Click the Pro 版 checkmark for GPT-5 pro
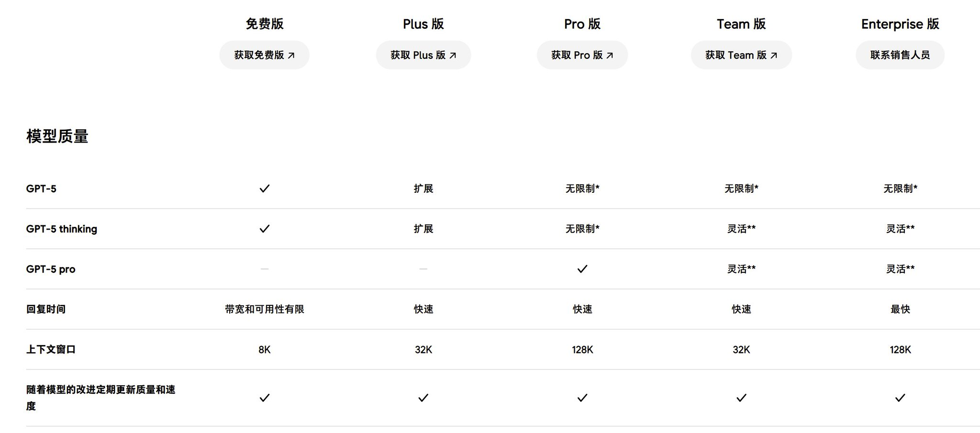Screen dimensions: 980x433 pyautogui.click(x=582, y=269)
